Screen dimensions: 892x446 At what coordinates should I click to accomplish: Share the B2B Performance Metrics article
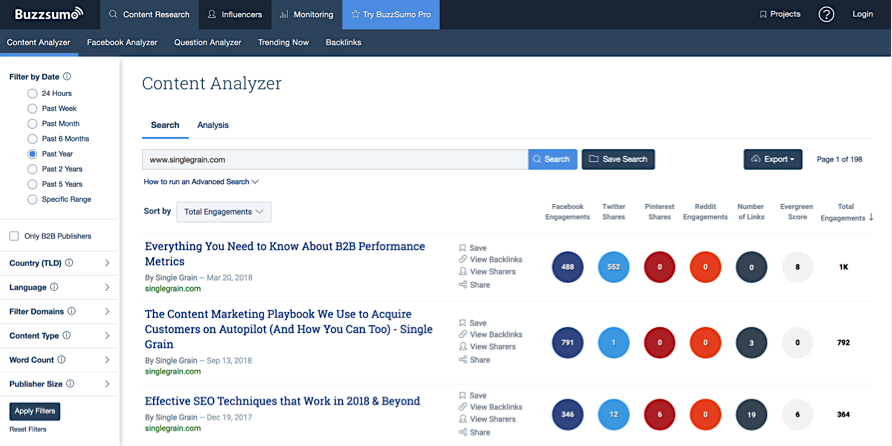click(474, 285)
